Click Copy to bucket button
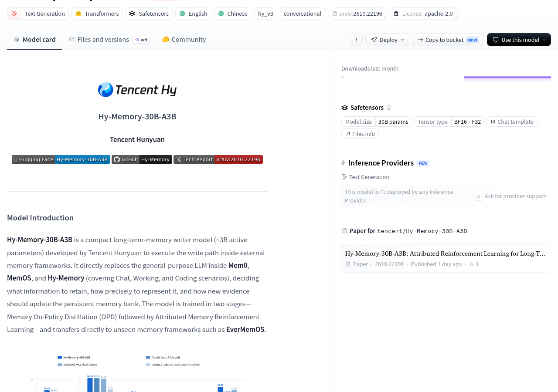Screen dimensions: 558x392 pyautogui.click(x=448, y=40)
